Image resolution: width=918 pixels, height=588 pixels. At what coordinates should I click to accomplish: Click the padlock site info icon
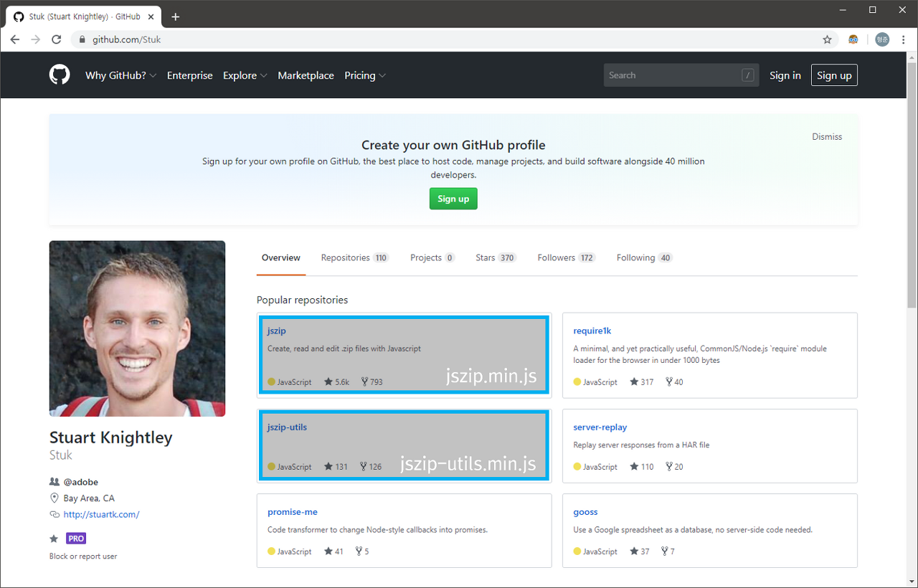coord(82,39)
